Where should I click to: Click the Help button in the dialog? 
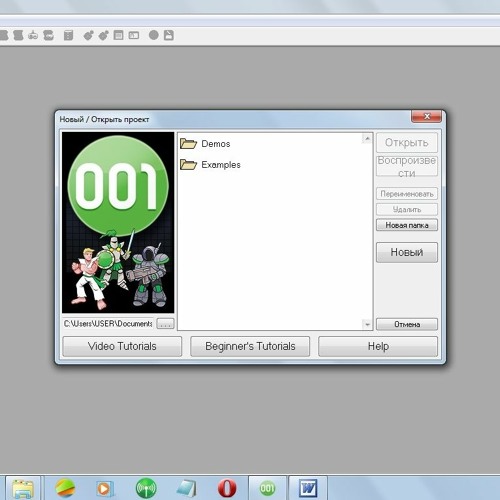click(x=378, y=346)
